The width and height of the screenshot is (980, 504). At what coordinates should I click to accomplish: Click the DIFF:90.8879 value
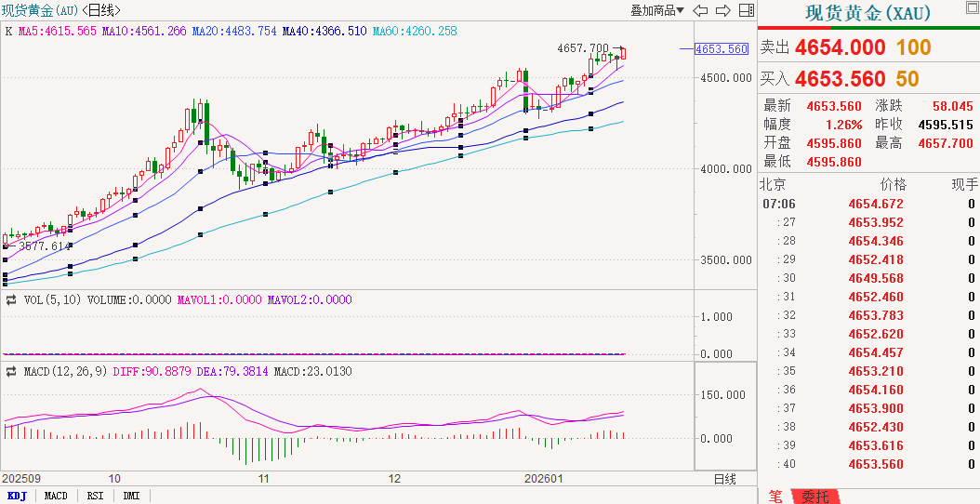152,371
